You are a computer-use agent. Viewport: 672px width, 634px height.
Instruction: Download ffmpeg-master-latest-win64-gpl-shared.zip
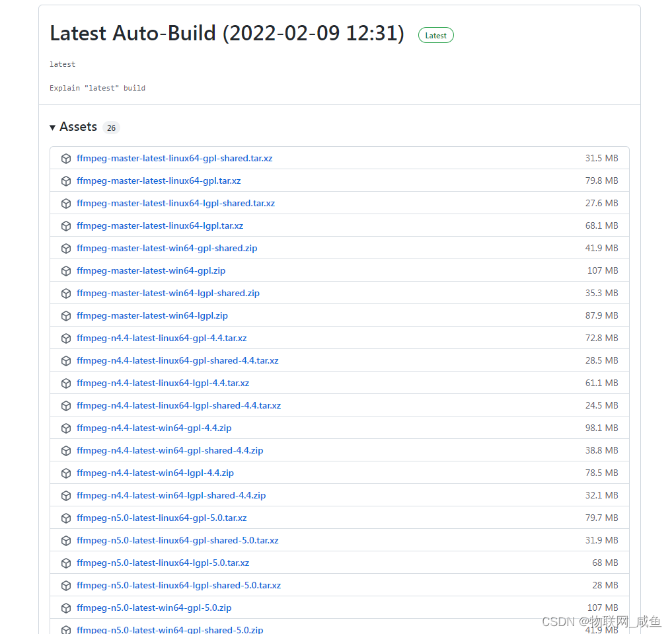pyautogui.click(x=167, y=248)
